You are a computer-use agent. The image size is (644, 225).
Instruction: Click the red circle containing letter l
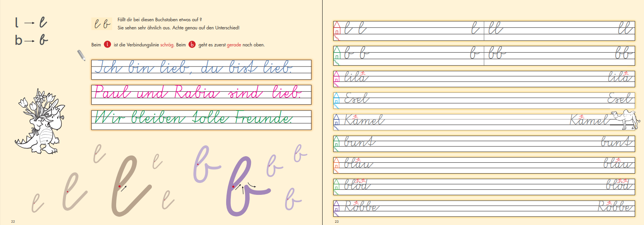point(107,44)
